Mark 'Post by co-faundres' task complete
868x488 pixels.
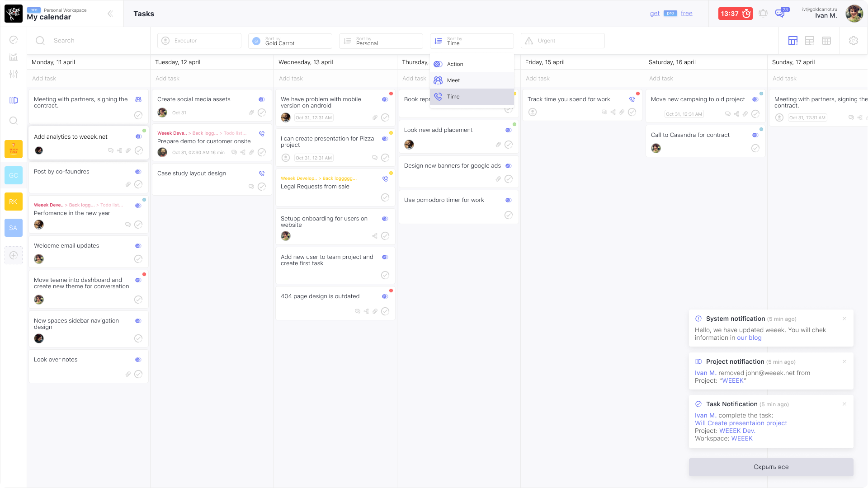coord(138,184)
